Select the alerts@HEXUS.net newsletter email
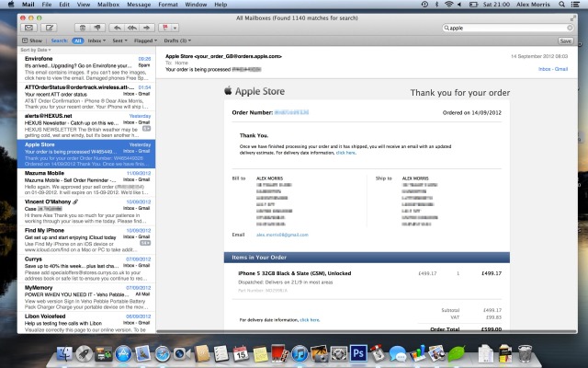Screen dimensions: 588x368 click(x=86, y=125)
